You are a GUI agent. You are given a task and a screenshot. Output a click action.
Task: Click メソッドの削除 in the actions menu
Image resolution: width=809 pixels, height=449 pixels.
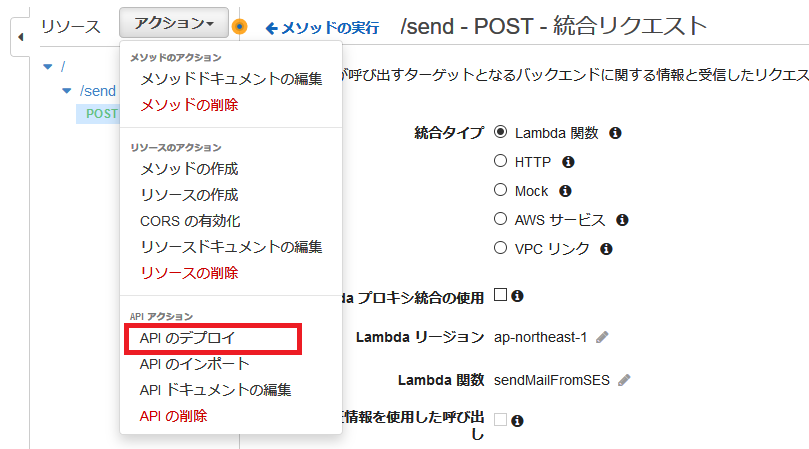click(x=189, y=105)
